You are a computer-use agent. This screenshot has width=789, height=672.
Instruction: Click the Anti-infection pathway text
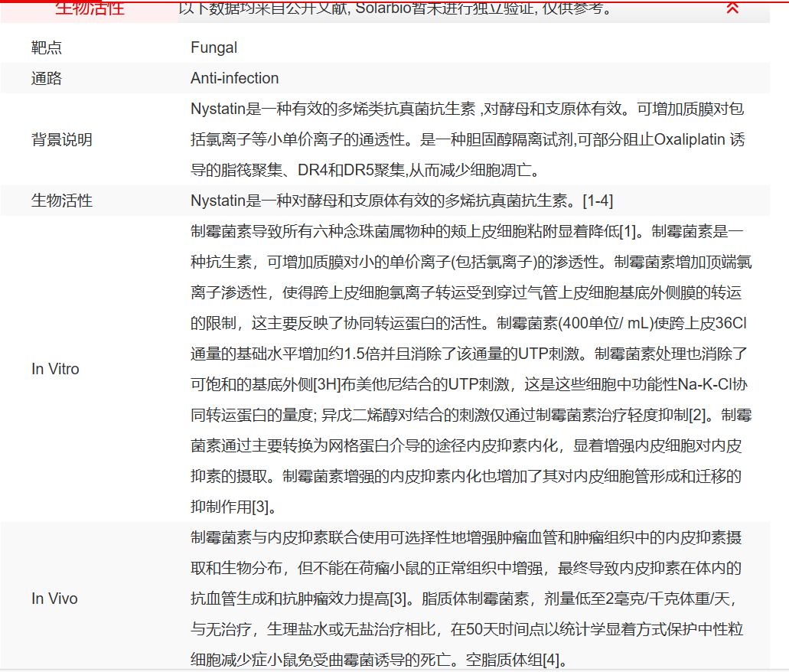pyautogui.click(x=234, y=78)
